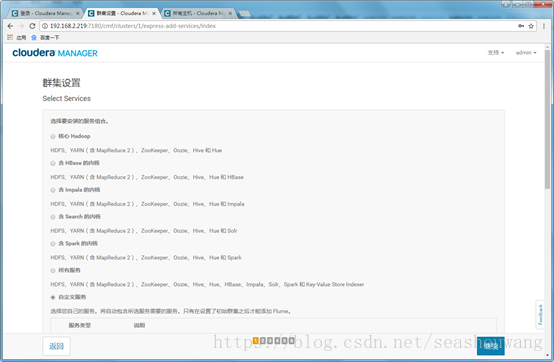Open the Baidu bookmark

coord(45,37)
